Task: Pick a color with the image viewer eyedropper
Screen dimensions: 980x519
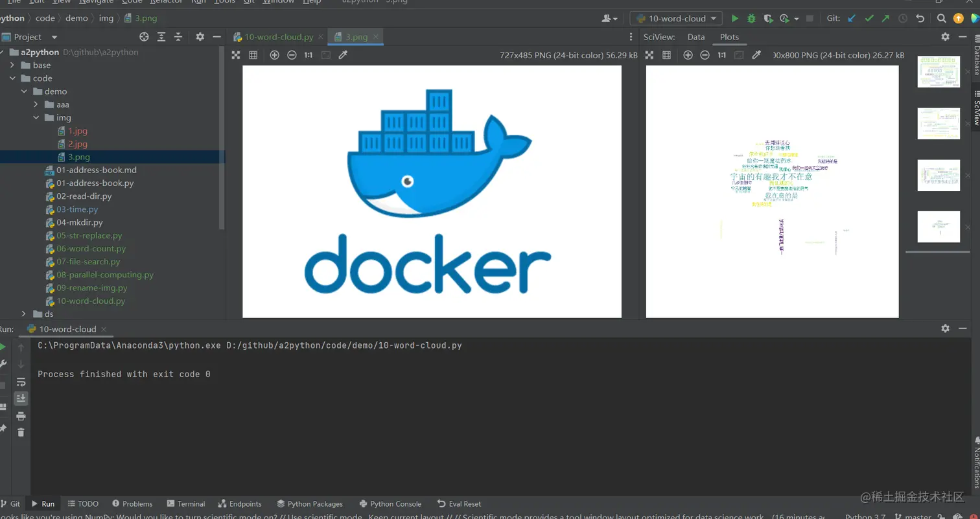Action: click(x=344, y=55)
